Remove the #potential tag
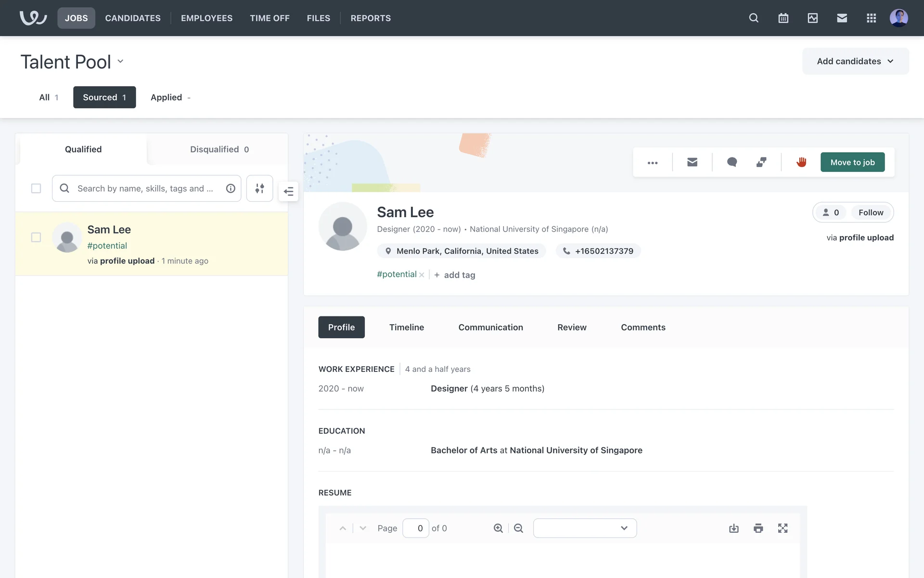 (x=422, y=275)
